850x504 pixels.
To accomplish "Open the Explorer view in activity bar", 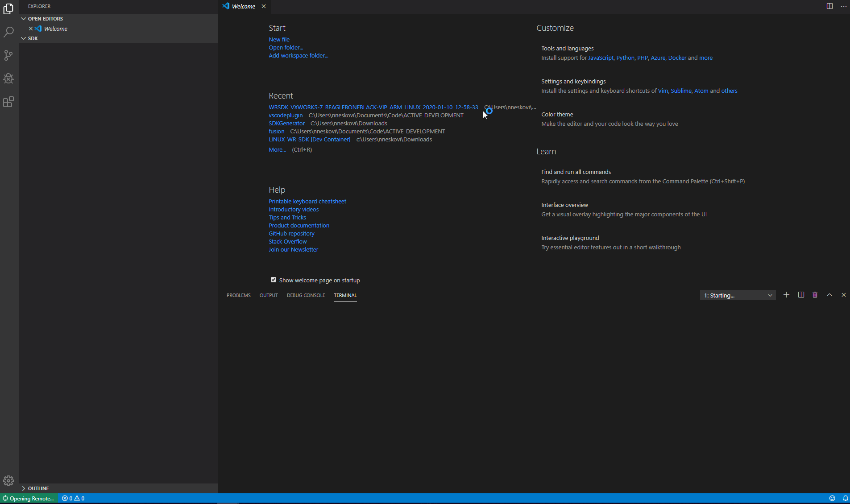I will pos(8,9).
